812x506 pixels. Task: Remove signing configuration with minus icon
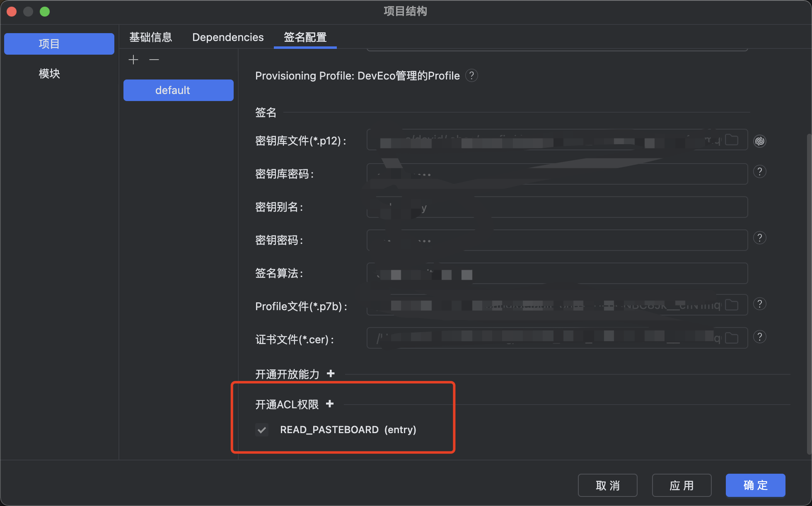pyautogui.click(x=154, y=60)
